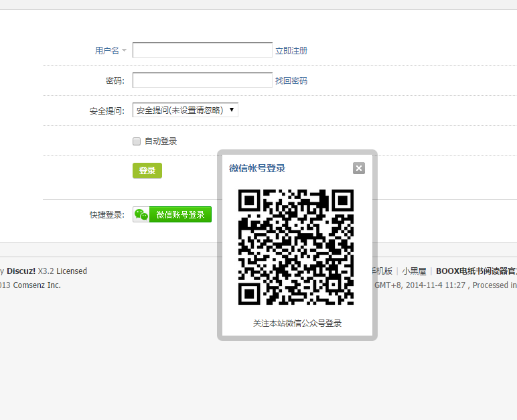Click the WeChat logo icon
The image size is (517, 420).
pos(141,214)
